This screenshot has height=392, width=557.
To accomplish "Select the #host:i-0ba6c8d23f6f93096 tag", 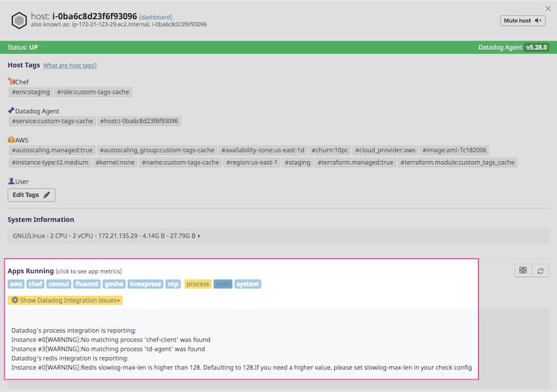I will click(x=139, y=121).
